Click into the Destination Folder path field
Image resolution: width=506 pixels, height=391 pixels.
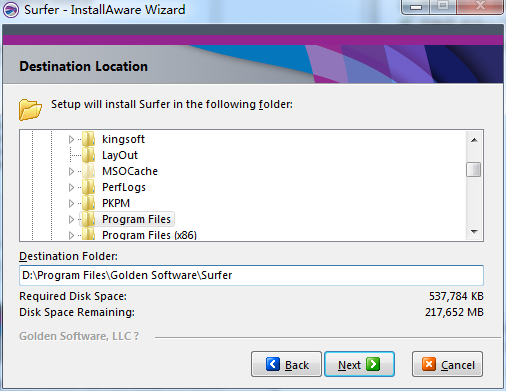click(251, 275)
